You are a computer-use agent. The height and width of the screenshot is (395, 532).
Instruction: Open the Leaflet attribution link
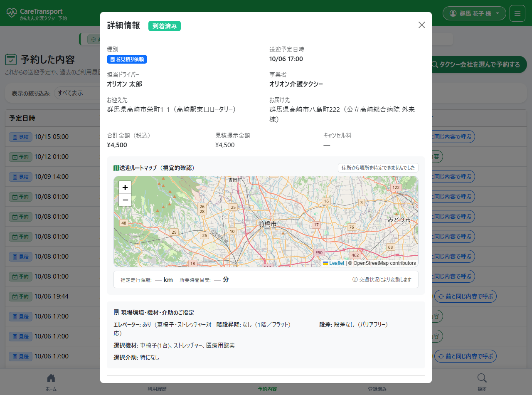337,263
